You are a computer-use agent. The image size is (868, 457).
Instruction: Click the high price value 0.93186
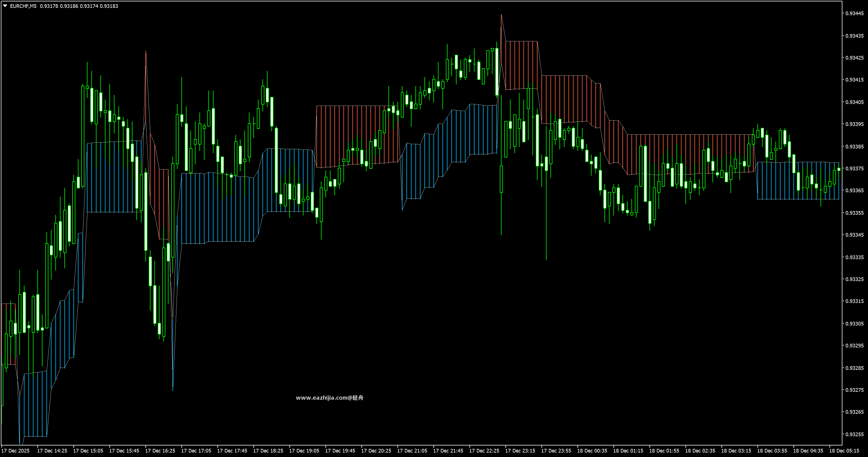point(69,6)
